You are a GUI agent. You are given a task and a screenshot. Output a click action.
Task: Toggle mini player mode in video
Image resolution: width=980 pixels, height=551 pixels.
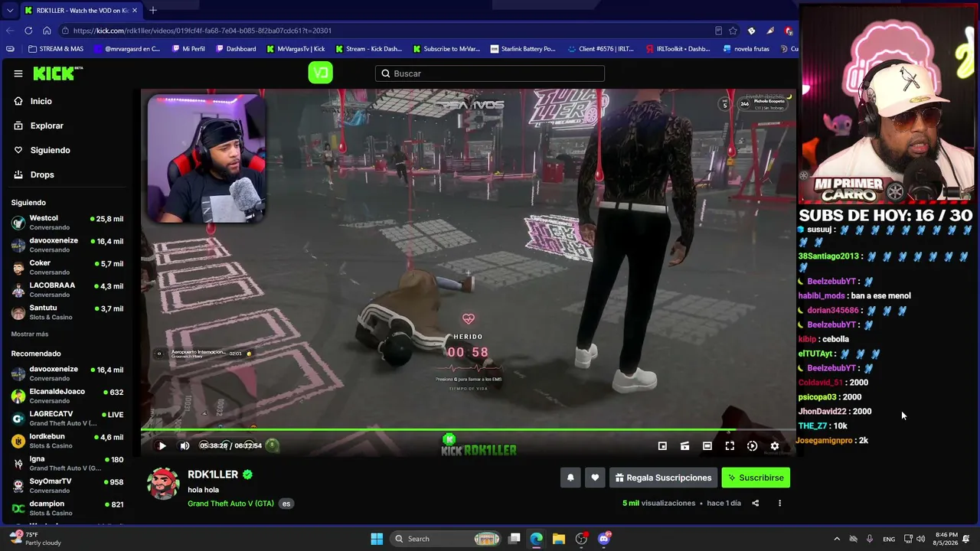[662, 445]
